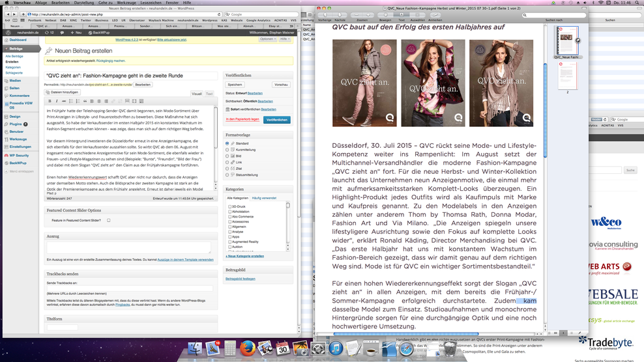The height and width of the screenshot is (362, 644).
Task: Reload the page in the Safari address bar
Action: point(219,14)
